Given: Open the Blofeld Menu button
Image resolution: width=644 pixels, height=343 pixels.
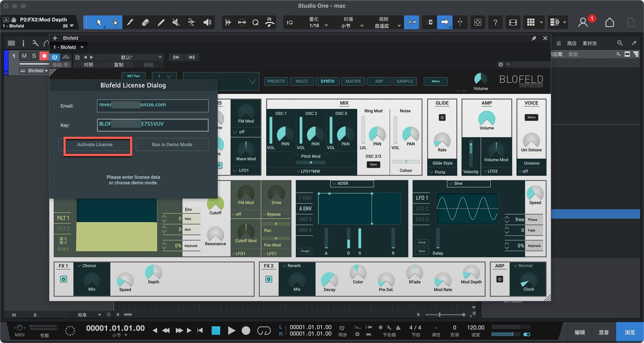Looking at the screenshot, I should point(436,81).
